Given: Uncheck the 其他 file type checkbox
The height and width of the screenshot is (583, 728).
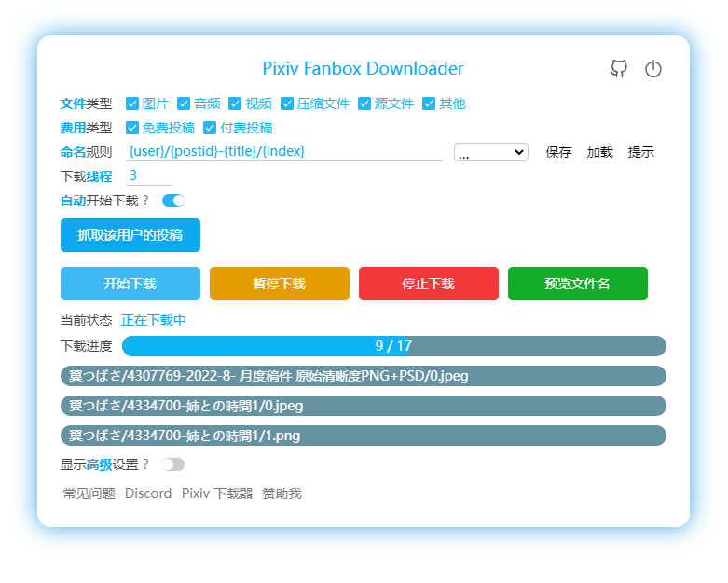Looking at the screenshot, I should pyautogui.click(x=429, y=104).
